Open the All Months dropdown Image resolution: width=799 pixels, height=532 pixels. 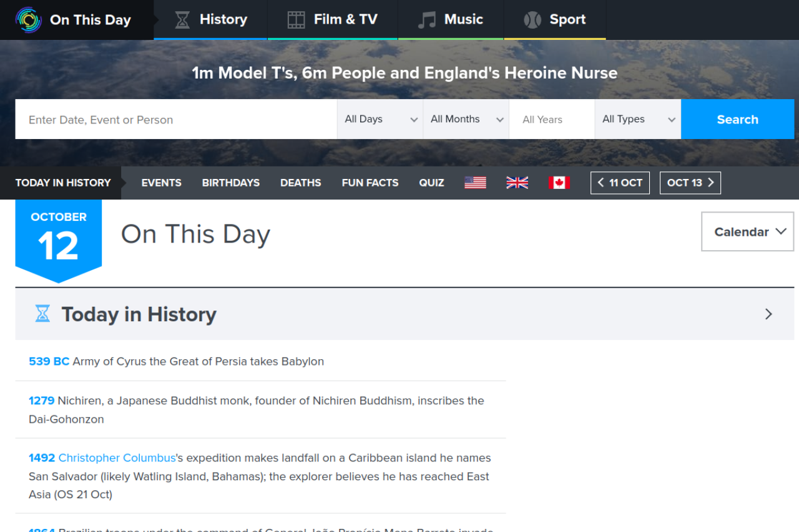click(466, 119)
